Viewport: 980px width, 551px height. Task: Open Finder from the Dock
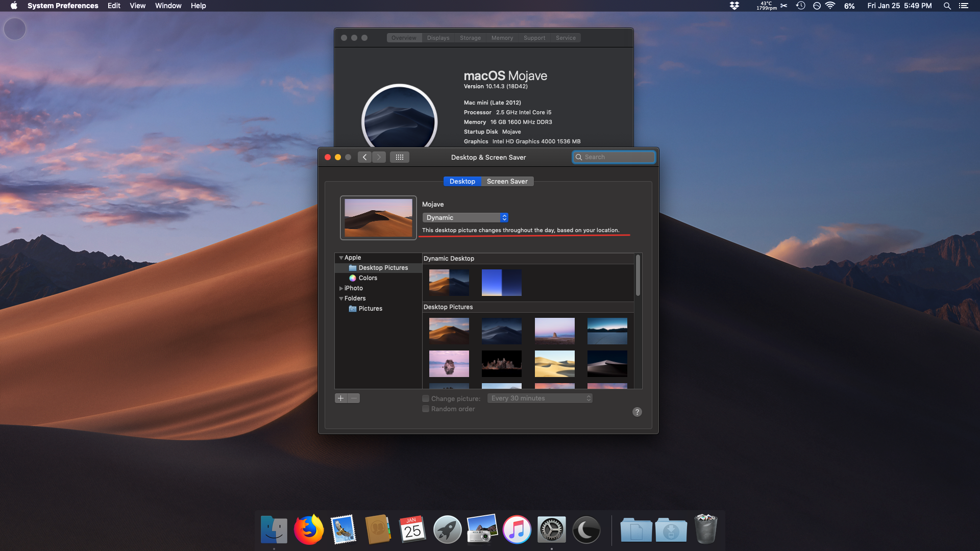click(x=274, y=530)
